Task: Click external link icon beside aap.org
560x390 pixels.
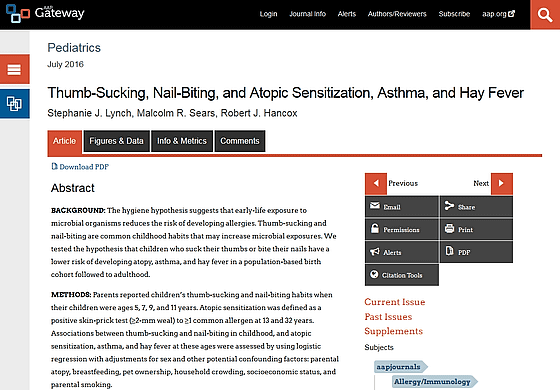Action: point(511,14)
